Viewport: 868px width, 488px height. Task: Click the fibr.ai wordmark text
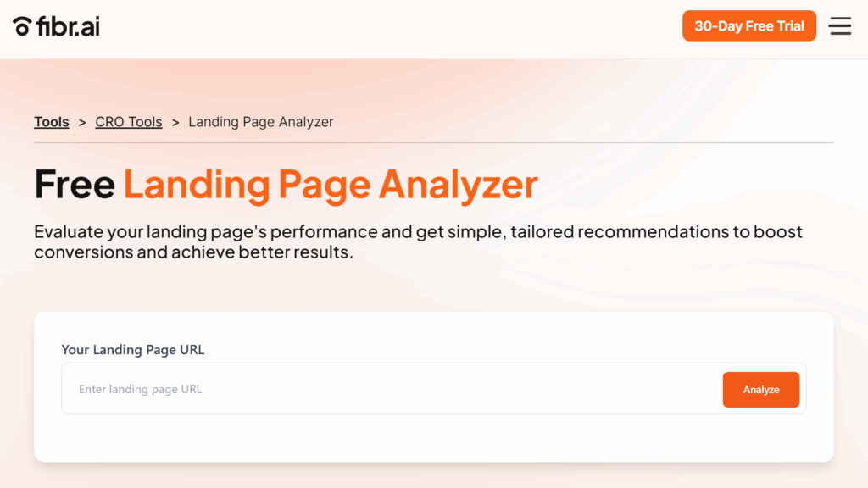[69, 26]
